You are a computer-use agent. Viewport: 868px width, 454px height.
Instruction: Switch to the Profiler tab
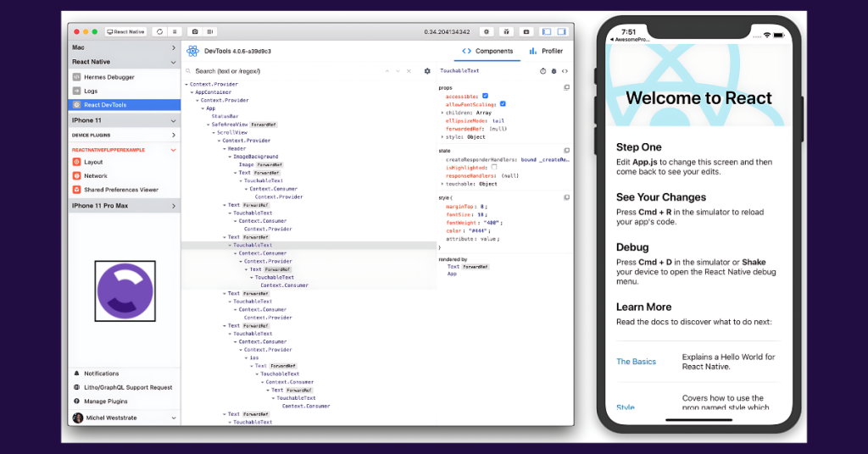[x=545, y=52]
